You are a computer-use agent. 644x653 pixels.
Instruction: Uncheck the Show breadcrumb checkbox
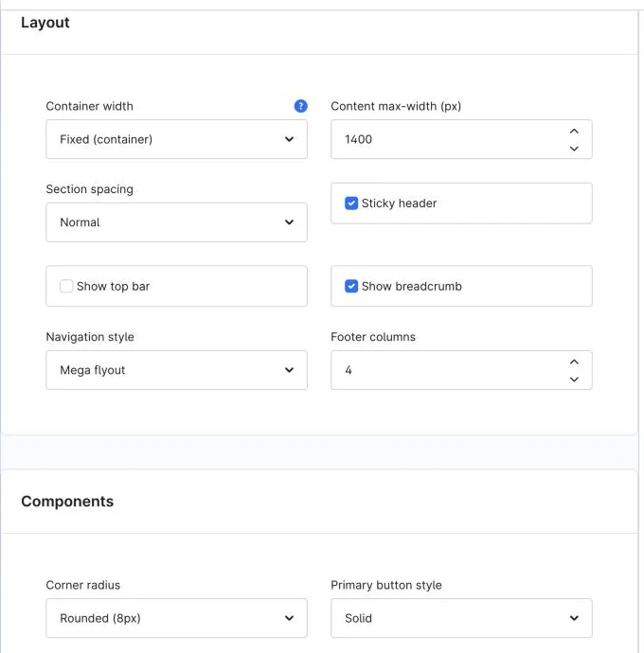(x=351, y=286)
